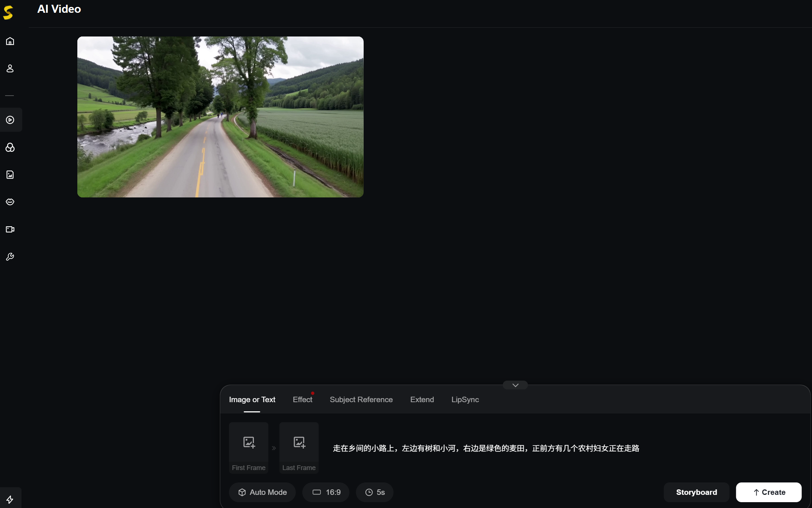Screen dimensions: 812x508
Task: Open the image tool sidebar icon
Action: pos(10,174)
